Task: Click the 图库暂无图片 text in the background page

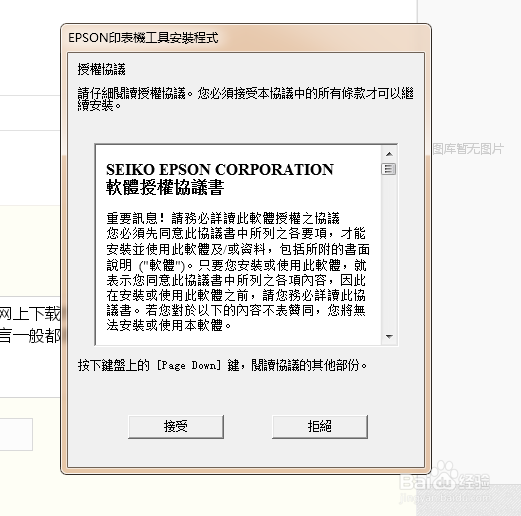Action: coord(468,149)
